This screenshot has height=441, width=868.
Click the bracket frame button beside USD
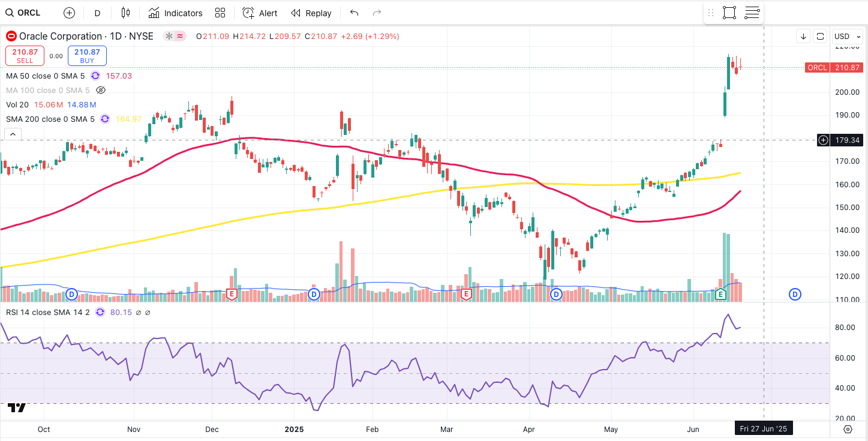820,36
